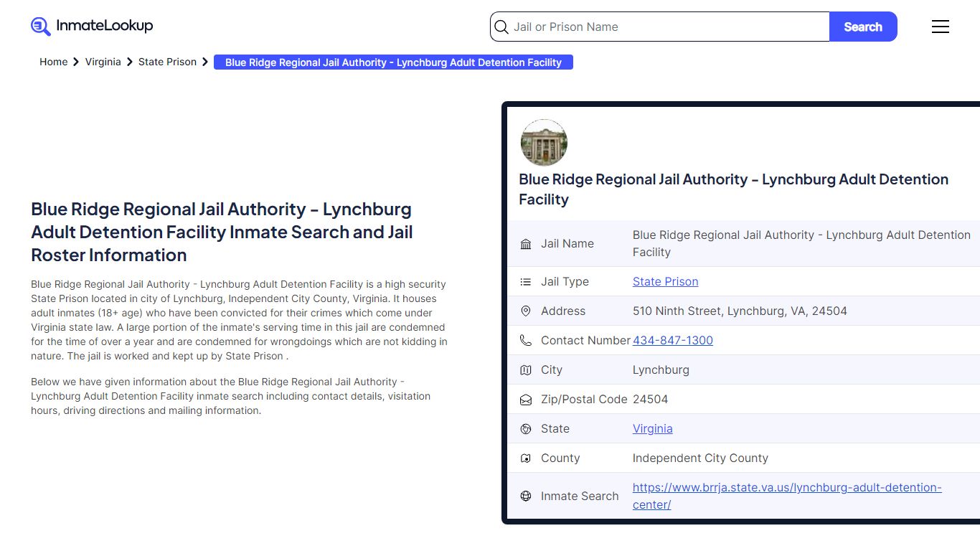980x551 pixels.
Task: Open State Prison breadcrumb link
Action: tap(167, 62)
